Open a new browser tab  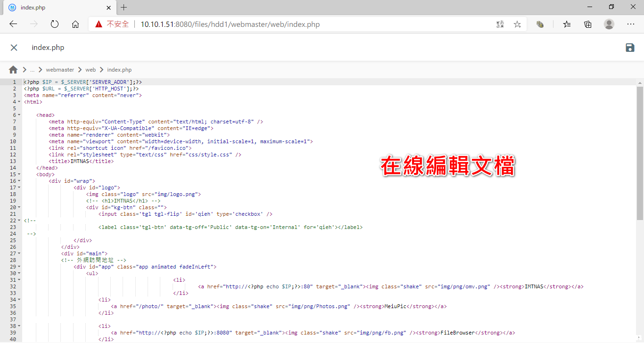point(124,8)
